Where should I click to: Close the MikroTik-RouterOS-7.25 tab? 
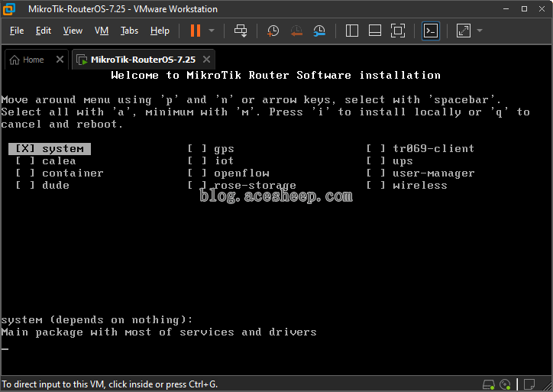coord(207,60)
